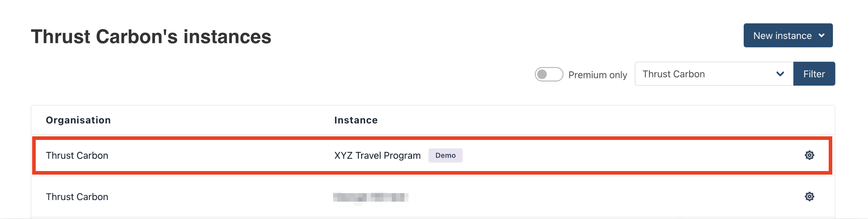Toggle the Premium only switch
Viewport: 868px width, 219px height.
(549, 74)
